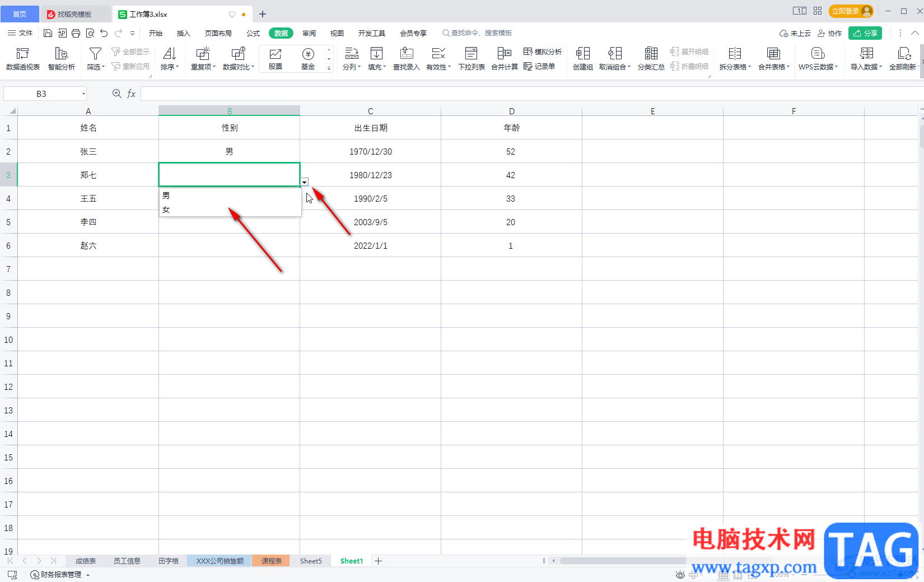Select 男 in the dropdown list
Viewport: 924px width, 582px height.
(230, 195)
